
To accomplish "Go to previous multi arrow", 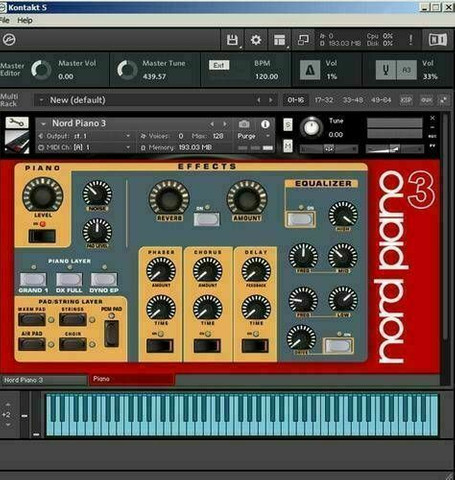I will click(x=258, y=100).
